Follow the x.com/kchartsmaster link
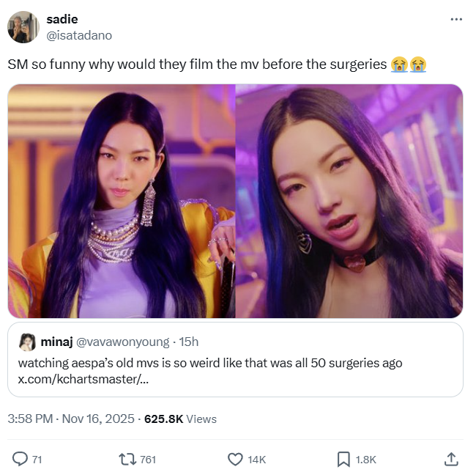This screenshot has width=476, height=475. coord(83,379)
